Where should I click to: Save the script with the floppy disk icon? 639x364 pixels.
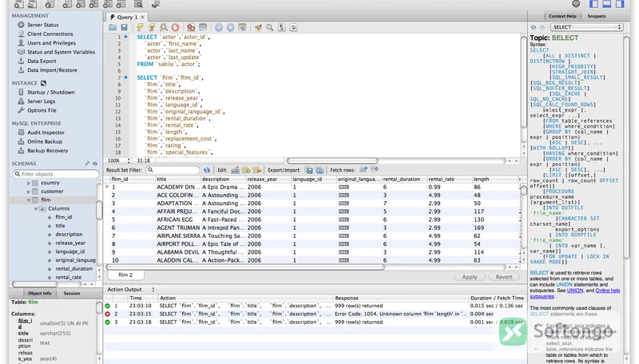(x=125, y=27)
